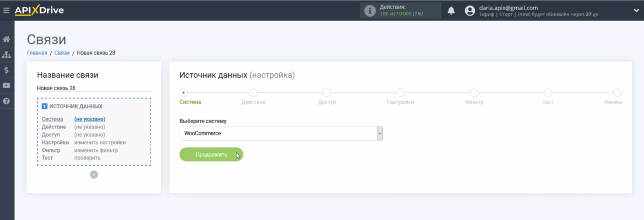Open the Home sidebar icon
Screen dimensions: 644x220
(x=6, y=39)
